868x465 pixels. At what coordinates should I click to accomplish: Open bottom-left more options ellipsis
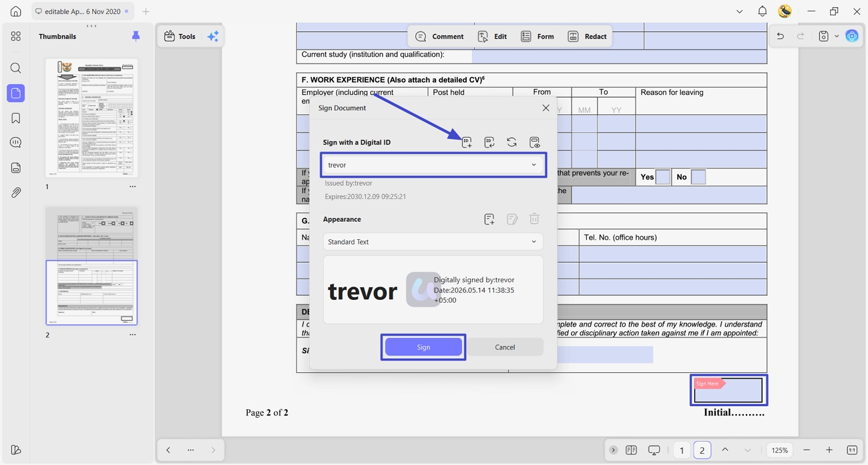click(x=191, y=450)
